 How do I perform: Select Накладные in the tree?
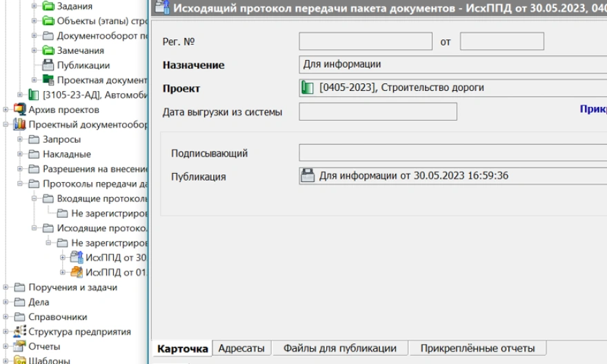pos(66,154)
